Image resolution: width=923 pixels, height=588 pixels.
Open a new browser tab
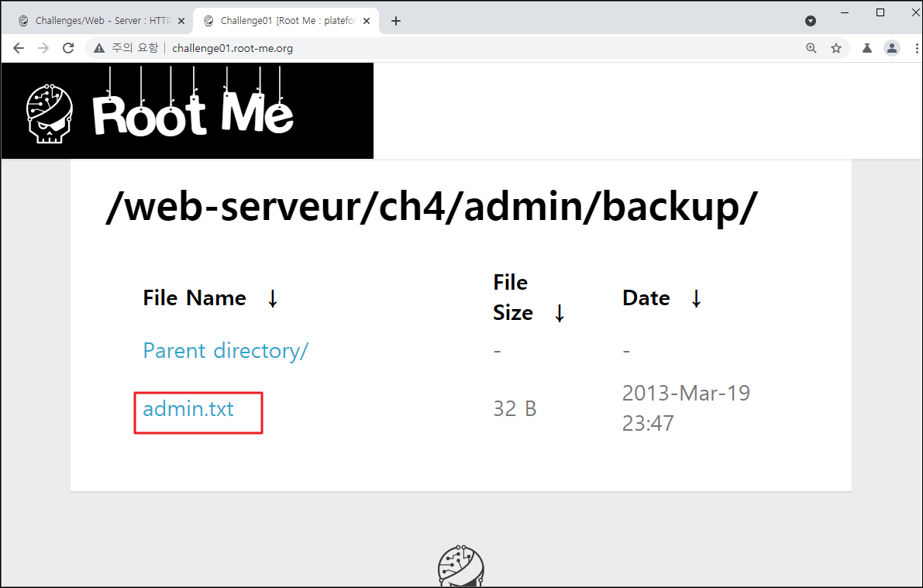396,21
